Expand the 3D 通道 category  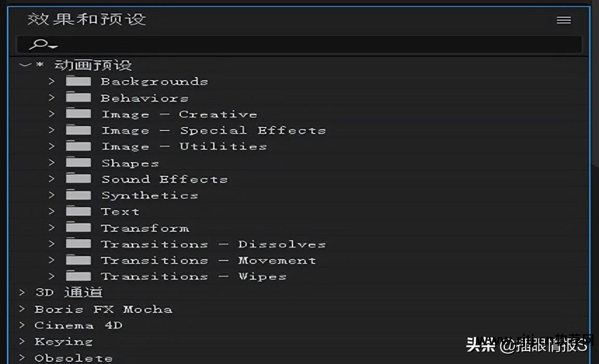[22, 292]
